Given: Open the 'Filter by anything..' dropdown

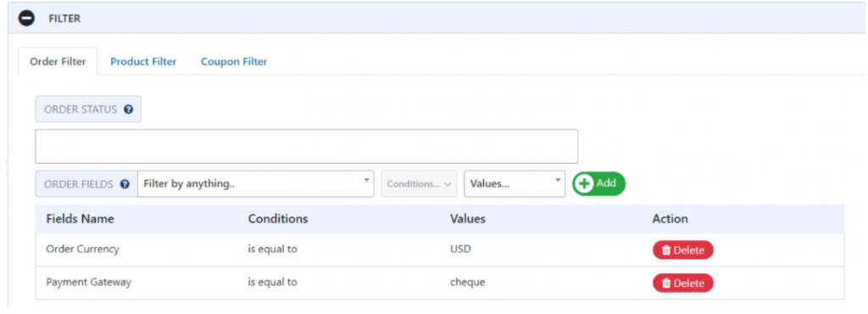Looking at the screenshot, I should click(x=256, y=184).
